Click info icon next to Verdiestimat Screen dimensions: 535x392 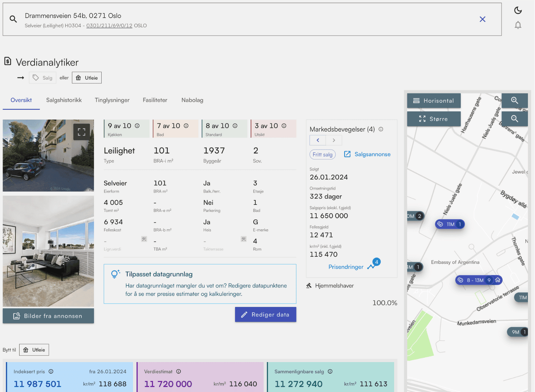(x=179, y=372)
